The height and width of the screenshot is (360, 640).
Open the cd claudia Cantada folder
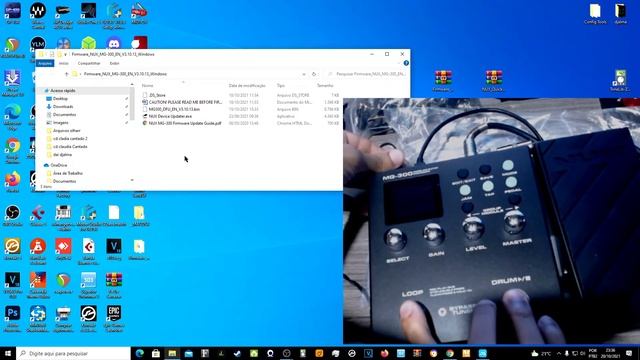[70, 147]
